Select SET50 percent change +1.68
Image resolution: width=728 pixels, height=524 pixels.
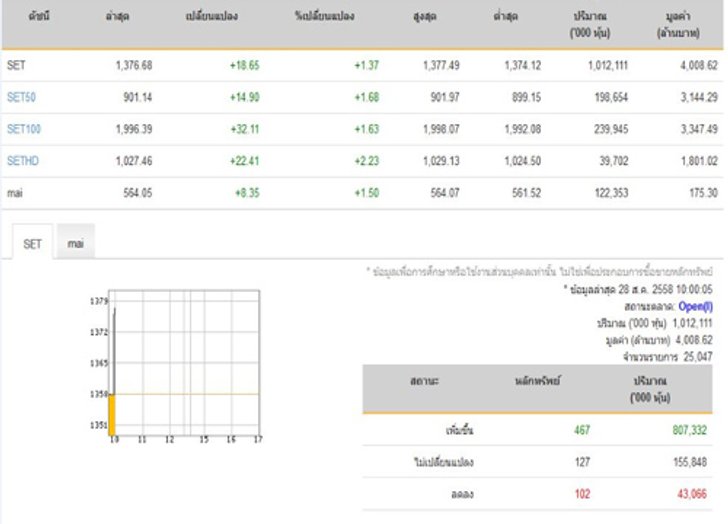[366, 97]
